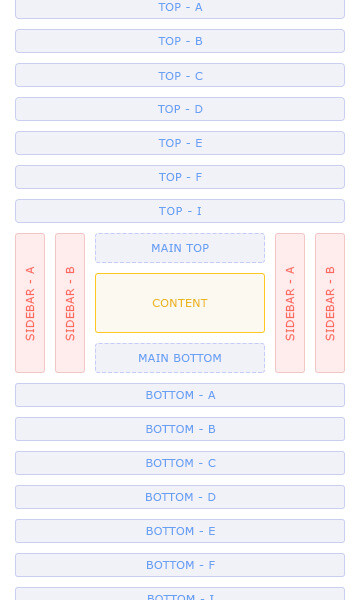This screenshot has width=360, height=600.
Task: Click the TOP - E block
Action: click(x=180, y=143)
